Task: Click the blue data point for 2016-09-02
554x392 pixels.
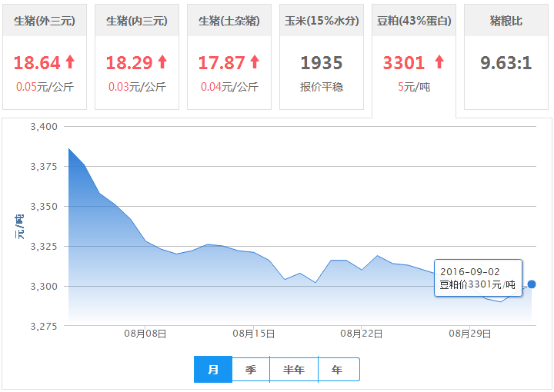Action: coord(532,284)
